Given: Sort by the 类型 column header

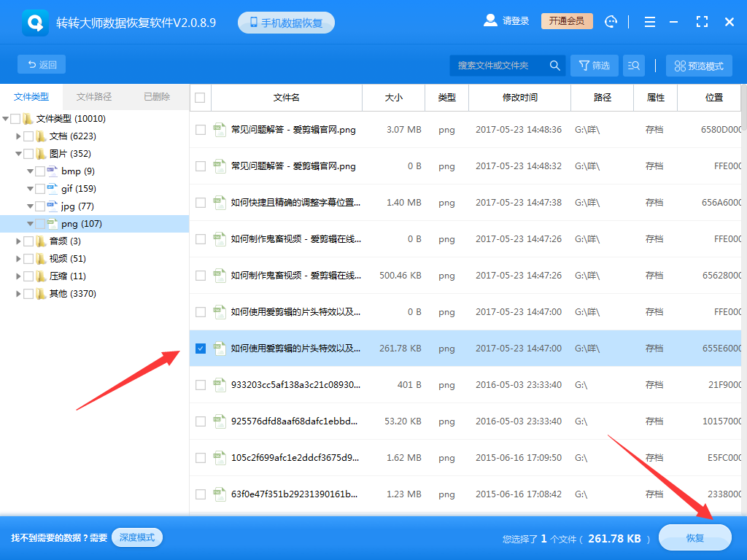Looking at the screenshot, I should (x=447, y=98).
